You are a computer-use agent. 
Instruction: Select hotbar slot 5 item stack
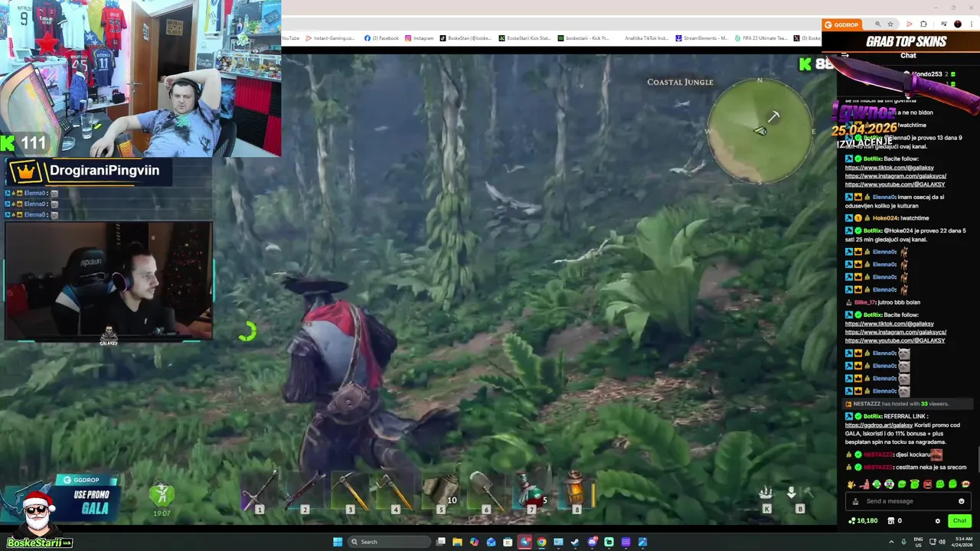coord(440,491)
